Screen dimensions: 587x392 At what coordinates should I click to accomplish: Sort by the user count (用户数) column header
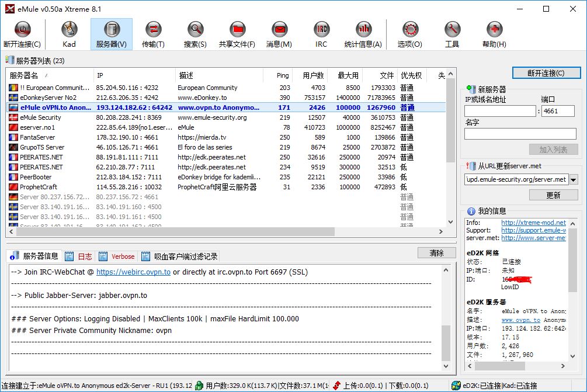click(x=310, y=75)
